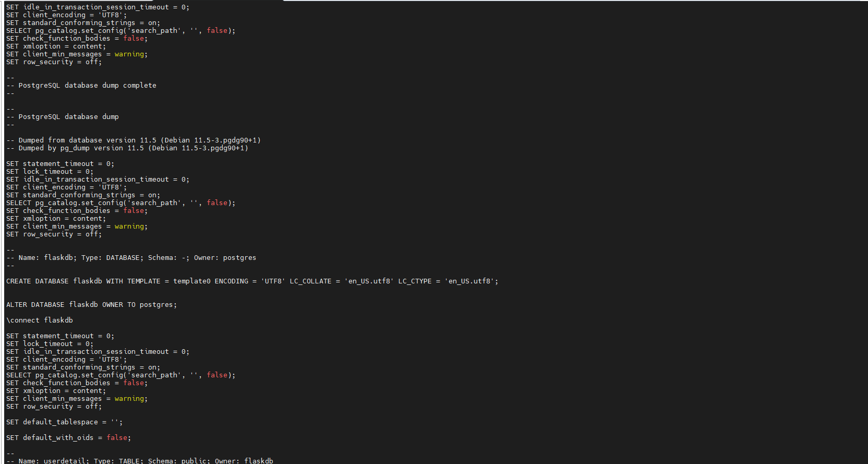Click the 'ALTER DATABASE flaskdb OWNER TO postgres;' line
Viewport: 868px width, 464px height.
[x=92, y=305]
